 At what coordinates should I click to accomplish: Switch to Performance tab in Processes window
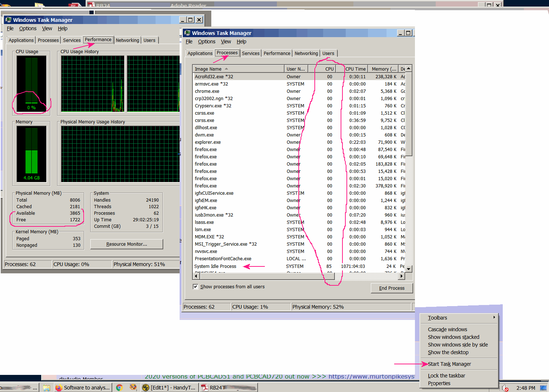coord(277,53)
